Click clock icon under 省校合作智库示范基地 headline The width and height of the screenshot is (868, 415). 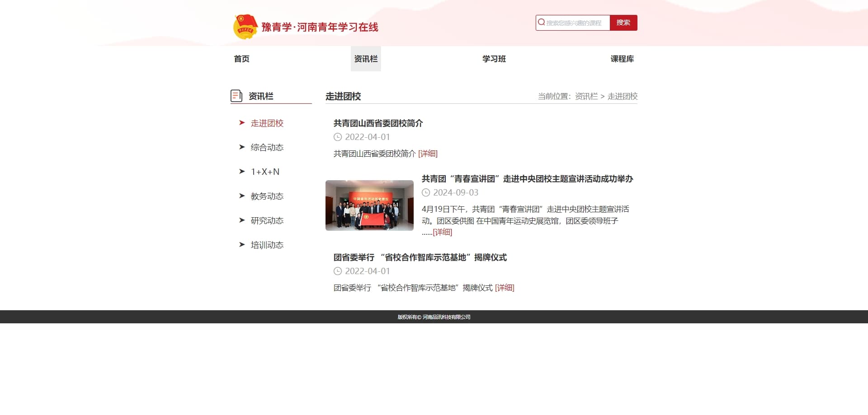click(x=338, y=271)
